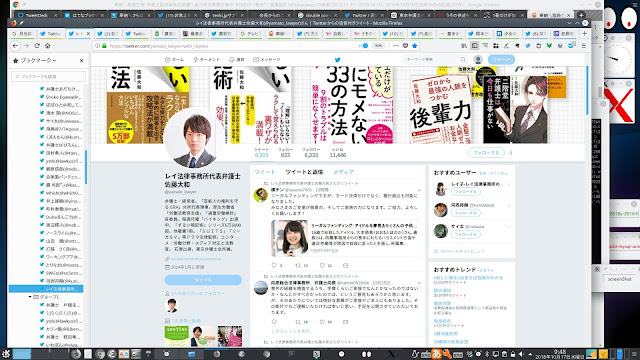The image size is (640, 360).
Task: Click the Firefox back arrow button
Action: 16,46
